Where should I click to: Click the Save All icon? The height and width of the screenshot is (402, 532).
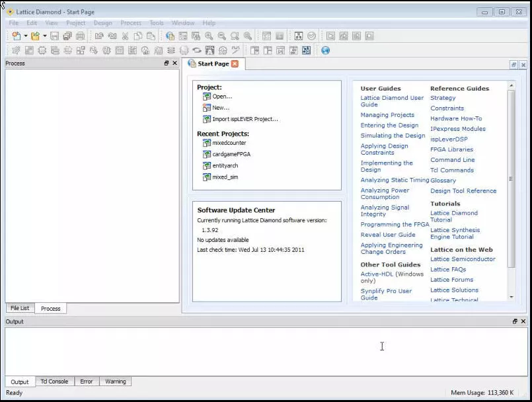pyautogui.click(x=67, y=36)
